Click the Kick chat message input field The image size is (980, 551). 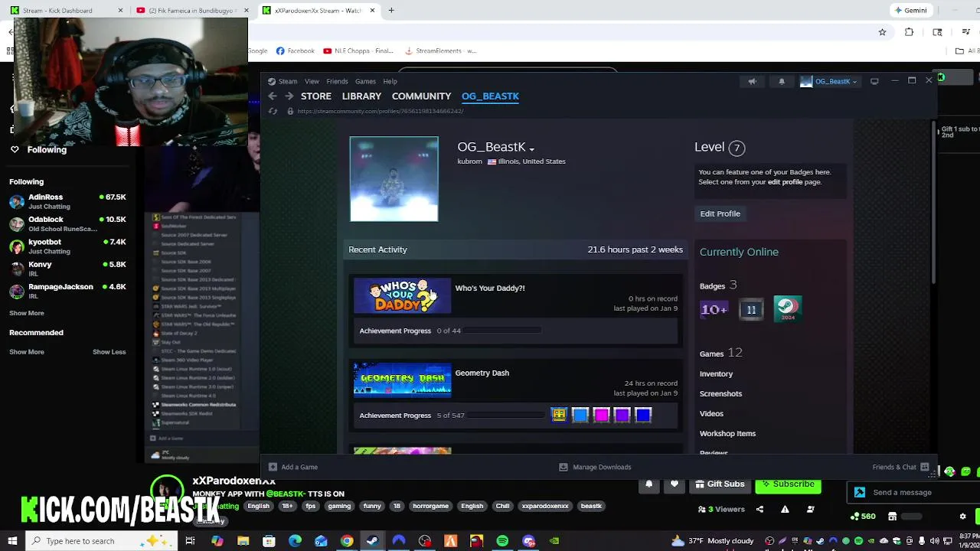point(912,493)
